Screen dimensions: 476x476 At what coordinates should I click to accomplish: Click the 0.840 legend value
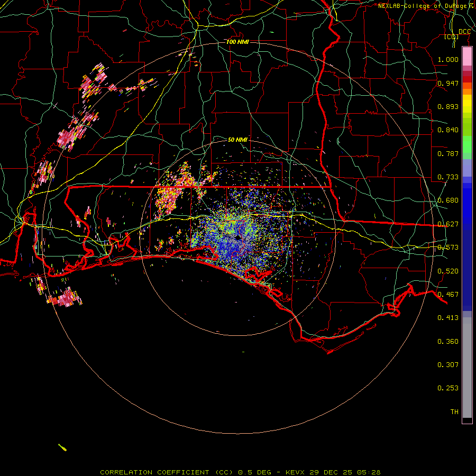448,130
